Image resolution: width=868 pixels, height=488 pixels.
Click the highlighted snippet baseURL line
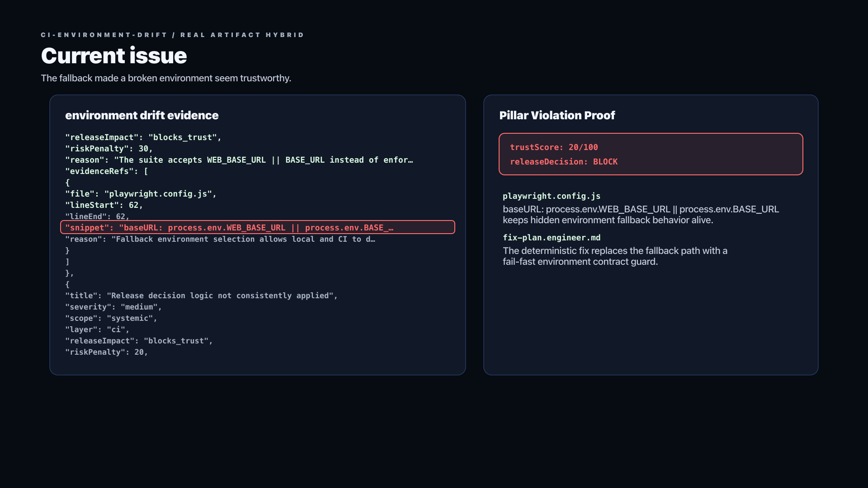(258, 227)
